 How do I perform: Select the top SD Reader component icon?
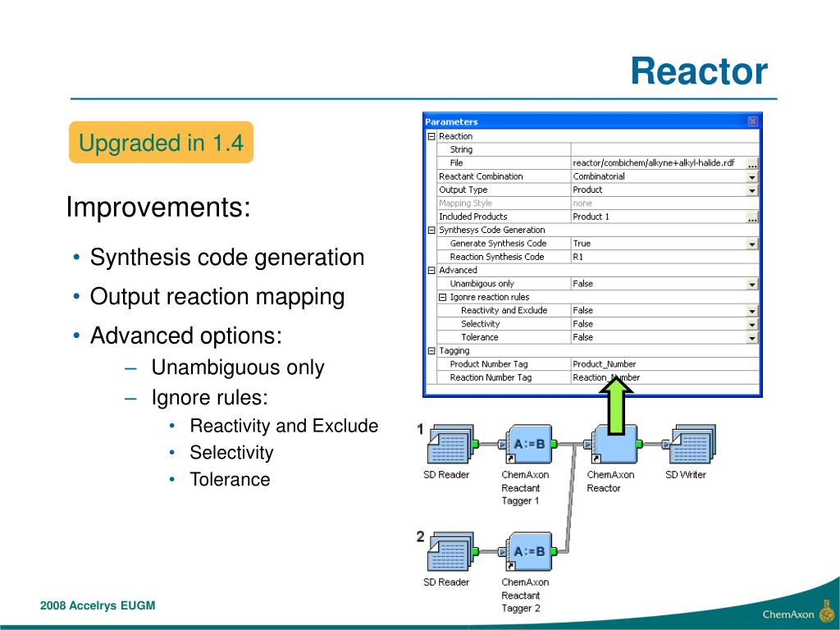450,444
